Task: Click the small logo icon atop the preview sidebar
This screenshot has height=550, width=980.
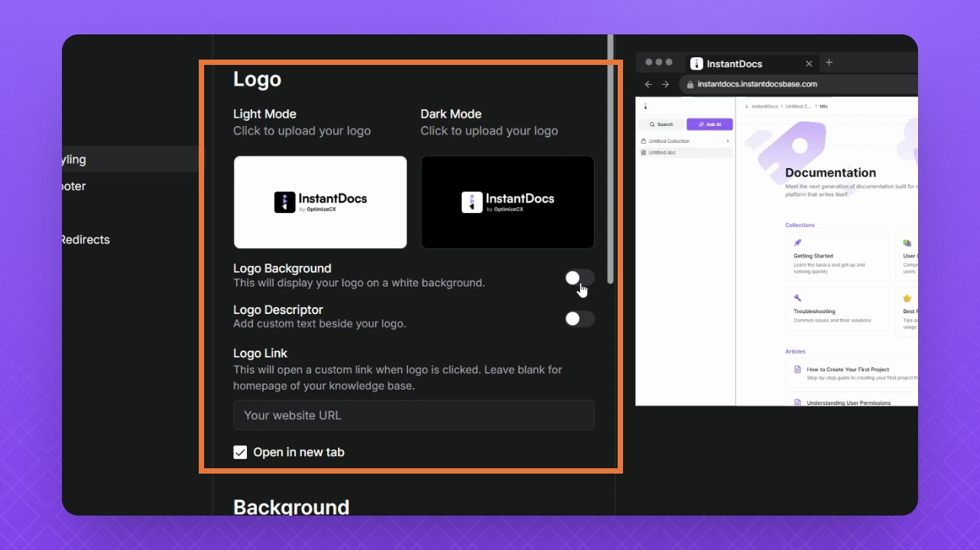Action: (645, 106)
